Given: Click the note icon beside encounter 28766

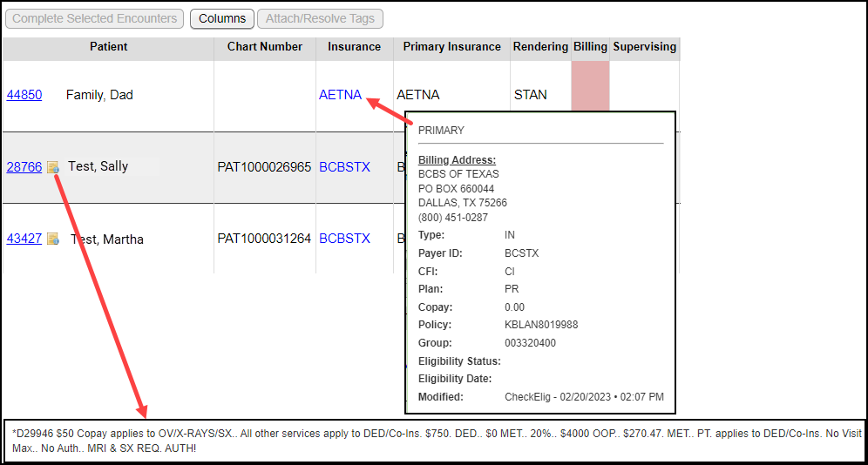Looking at the screenshot, I should 53,167.
